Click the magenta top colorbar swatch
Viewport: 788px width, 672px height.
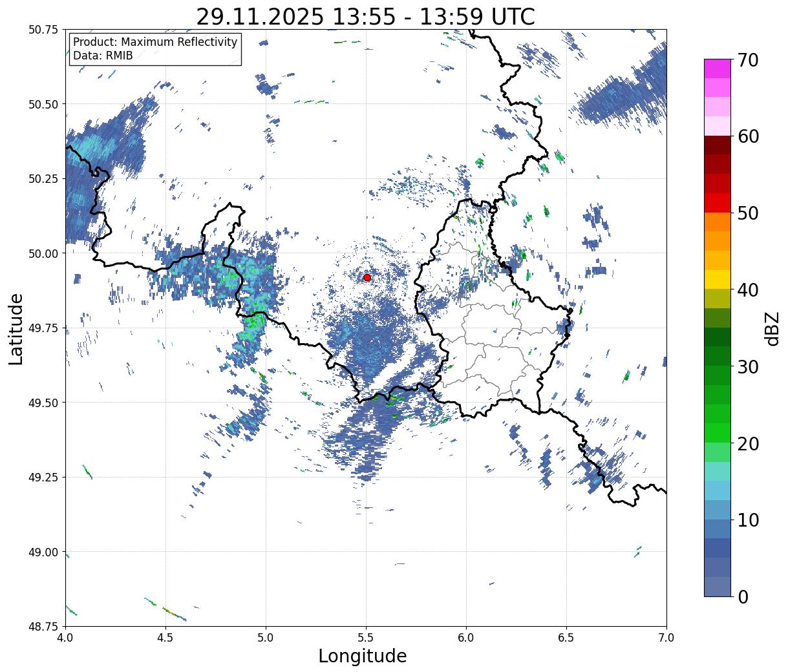[x=718, y=68]
